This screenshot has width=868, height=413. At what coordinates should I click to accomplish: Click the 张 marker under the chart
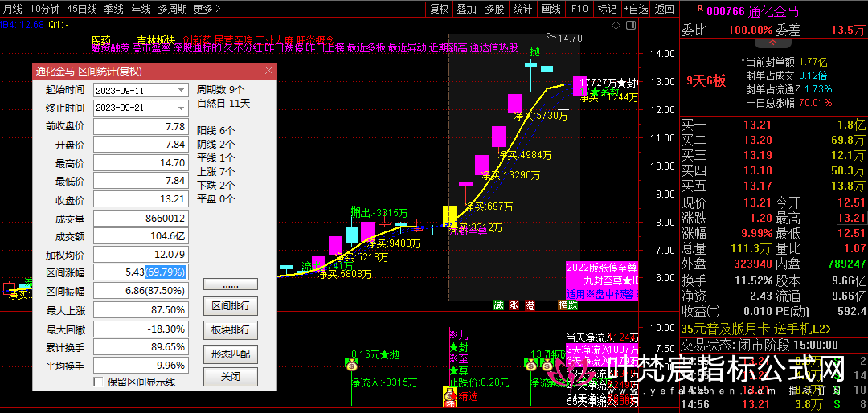[514, 305]
